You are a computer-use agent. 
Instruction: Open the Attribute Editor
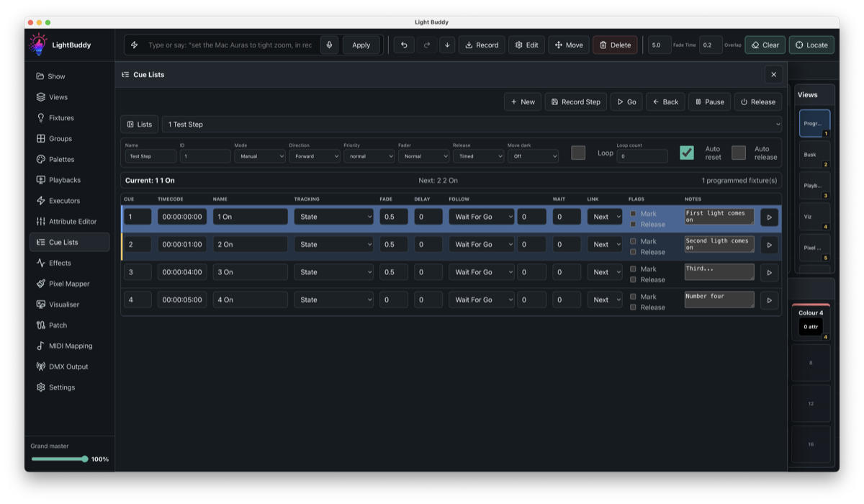tap(69, 222)
